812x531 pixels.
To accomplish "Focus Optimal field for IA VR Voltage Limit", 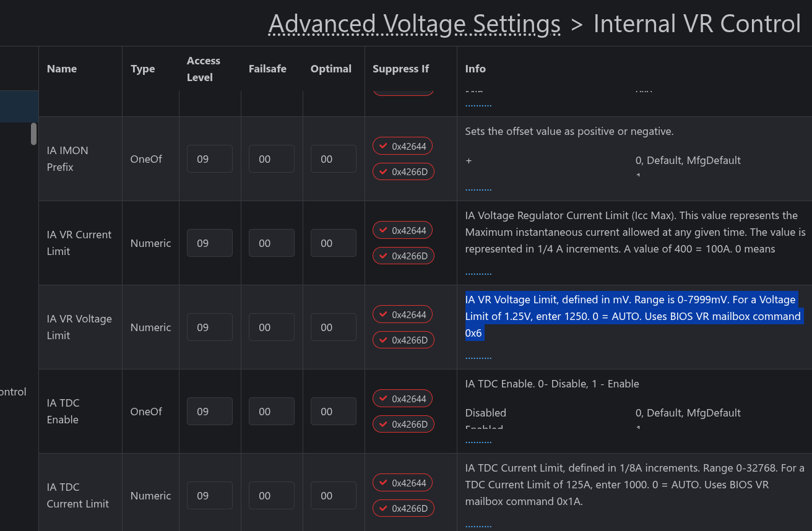I will (334, 327).
